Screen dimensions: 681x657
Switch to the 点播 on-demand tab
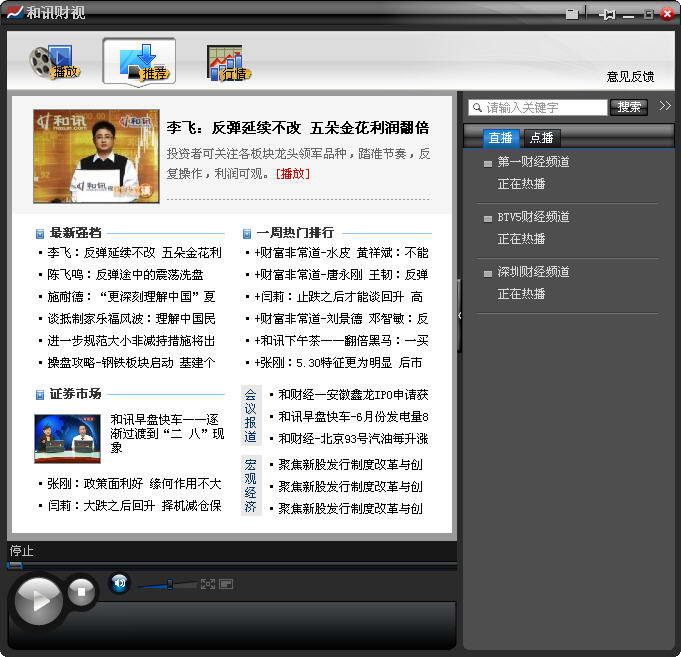click(x=542, y=138)
